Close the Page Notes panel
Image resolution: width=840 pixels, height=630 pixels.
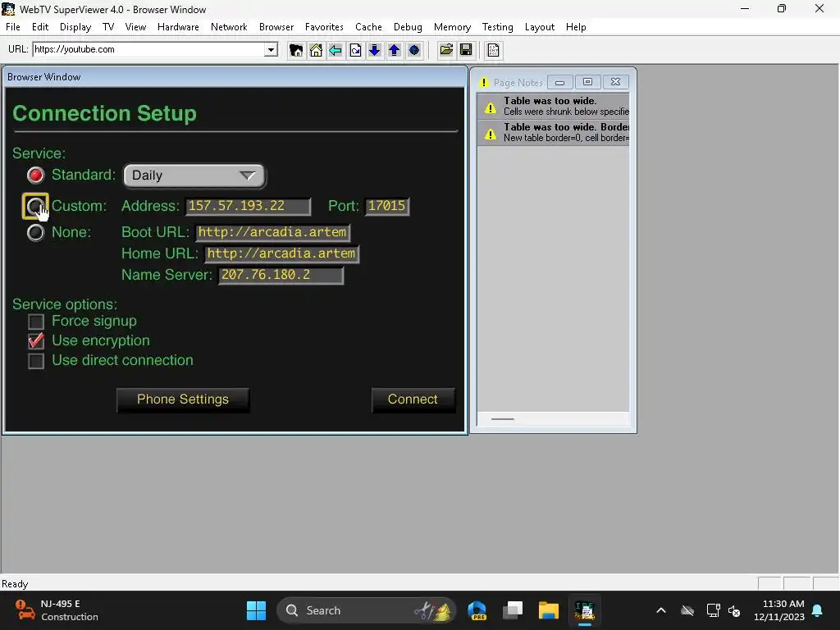(615, 82)
